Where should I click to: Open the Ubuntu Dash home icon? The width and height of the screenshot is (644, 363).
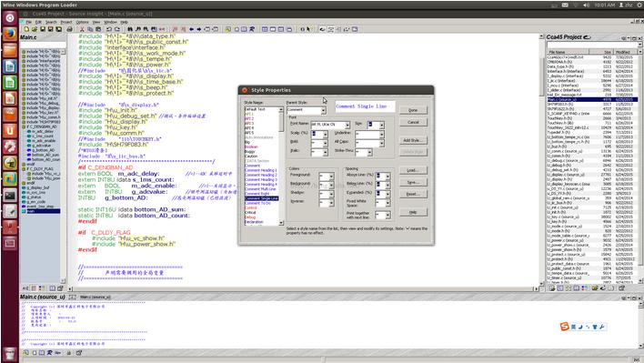point(10,17)
